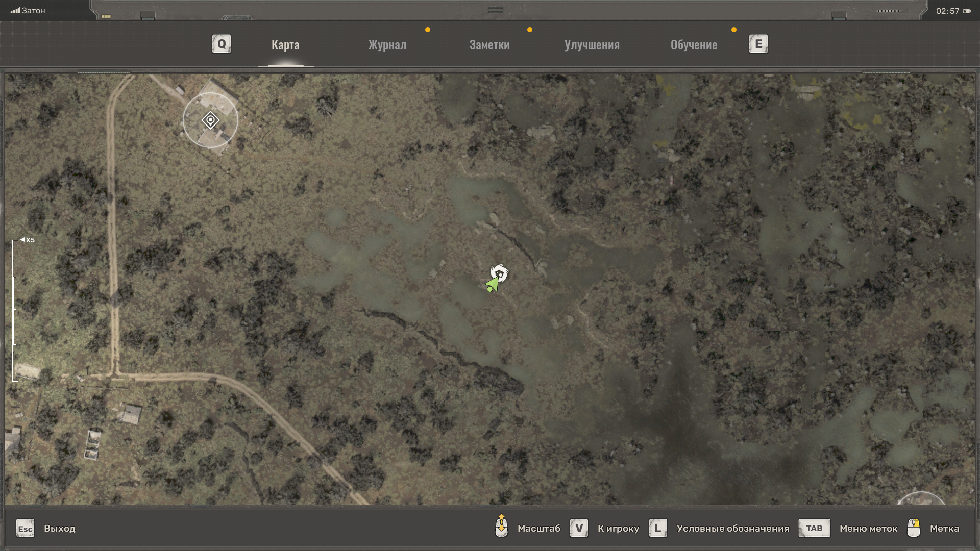
Task: Go to the Обучение tab
Action: tap(694, 45)
